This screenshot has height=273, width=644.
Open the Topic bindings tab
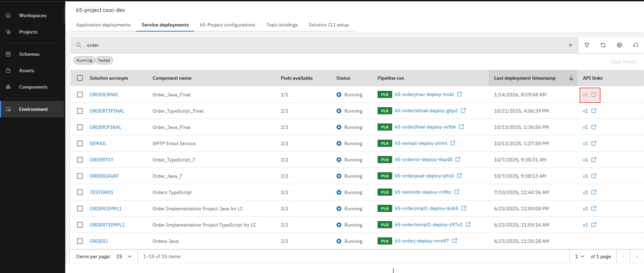(282, 25)
